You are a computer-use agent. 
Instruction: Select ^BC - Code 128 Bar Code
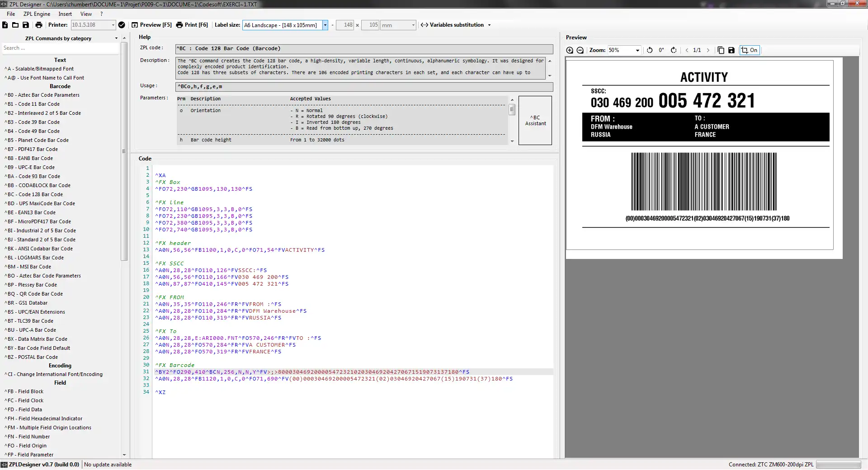(x=33, y=194)
